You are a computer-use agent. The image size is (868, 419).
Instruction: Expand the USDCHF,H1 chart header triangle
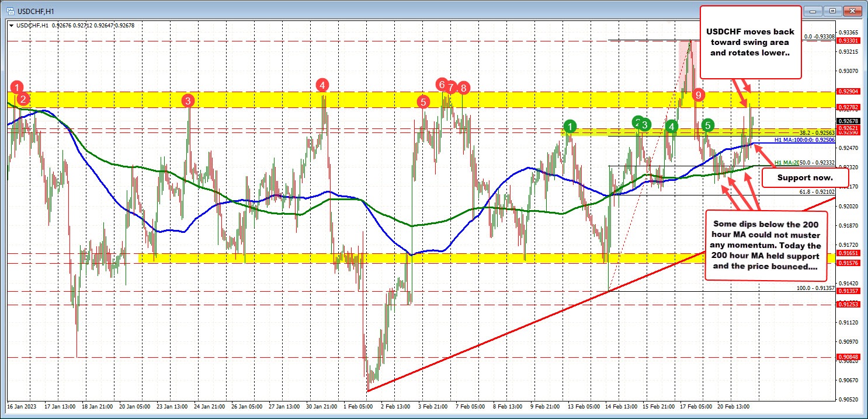(11, 25)
